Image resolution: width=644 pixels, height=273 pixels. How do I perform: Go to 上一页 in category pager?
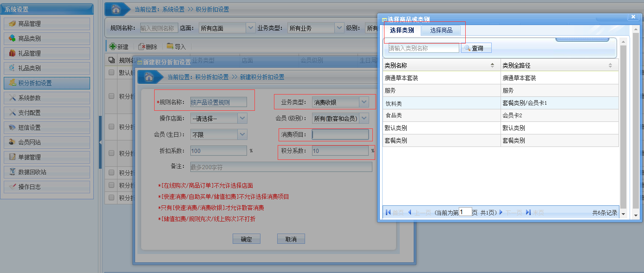click(420, 212)
